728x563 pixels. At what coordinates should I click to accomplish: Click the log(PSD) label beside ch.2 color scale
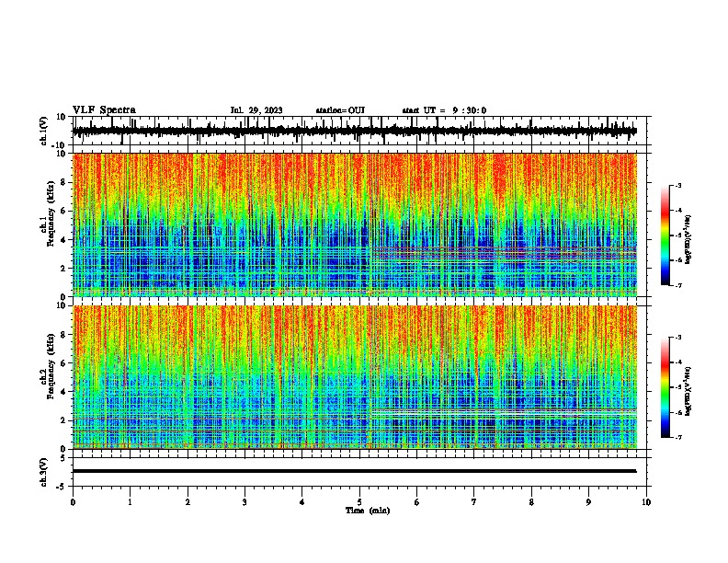coord(688,391)
